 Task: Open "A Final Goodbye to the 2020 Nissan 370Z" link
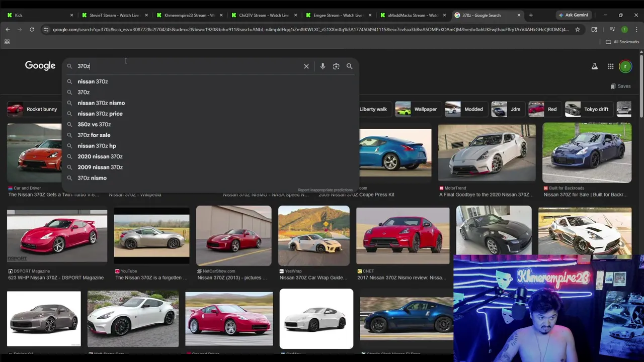pos(485,195)
